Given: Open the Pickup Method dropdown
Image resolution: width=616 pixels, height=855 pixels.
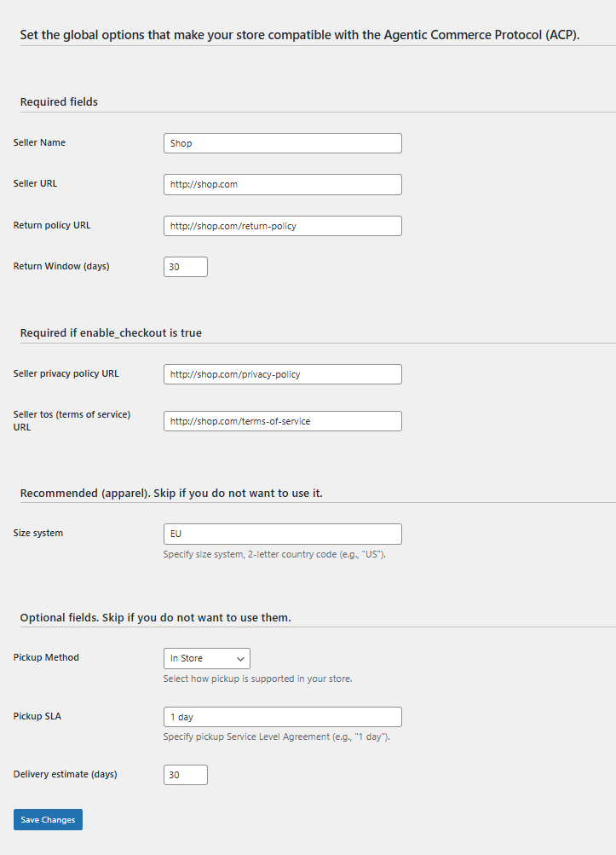Looking at the screenshot, I should coord(206,658).
